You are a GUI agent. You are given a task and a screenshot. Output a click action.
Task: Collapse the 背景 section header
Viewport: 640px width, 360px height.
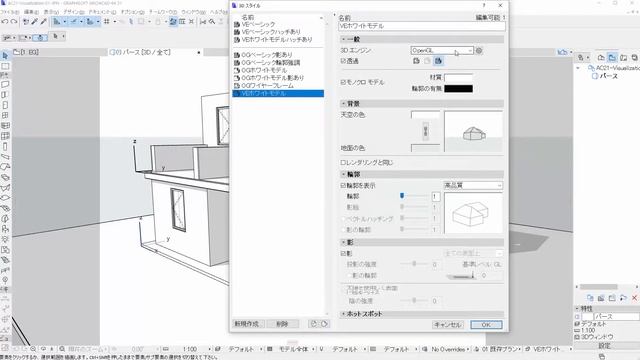coord(422,104)
